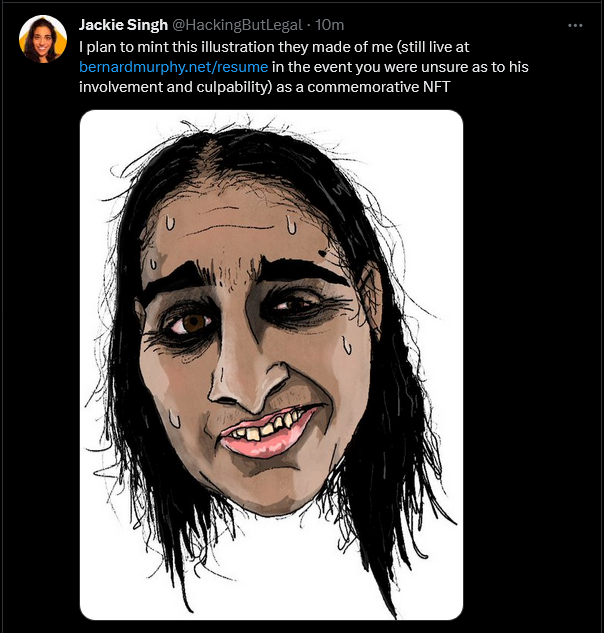This screenshot has width=604, height=633.
Task: Open tweet permalink via '10m' time label
Action: pyautogui.click(x=329, y=25)
